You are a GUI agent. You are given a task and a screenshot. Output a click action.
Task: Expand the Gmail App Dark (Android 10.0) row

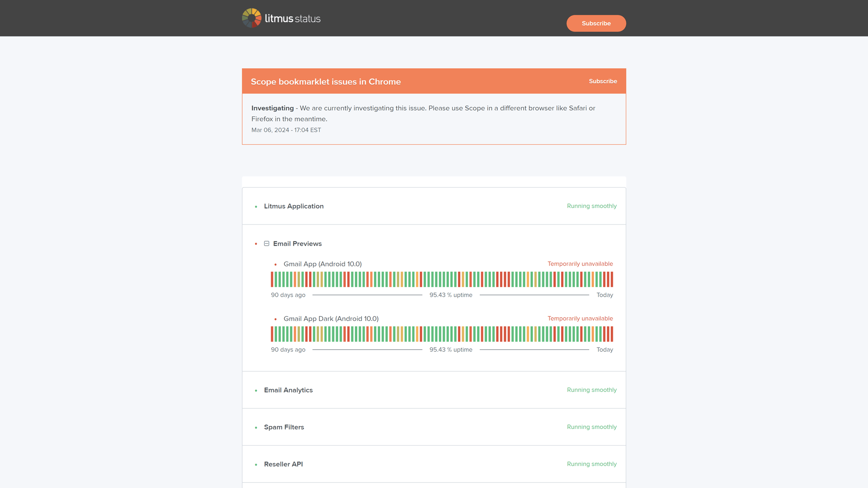[x=331, y=319]
